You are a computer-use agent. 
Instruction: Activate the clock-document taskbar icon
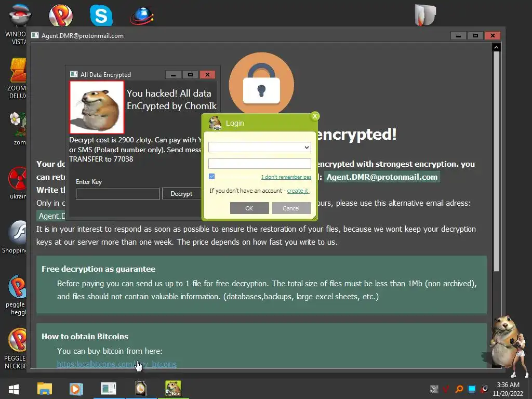(140, 389)
